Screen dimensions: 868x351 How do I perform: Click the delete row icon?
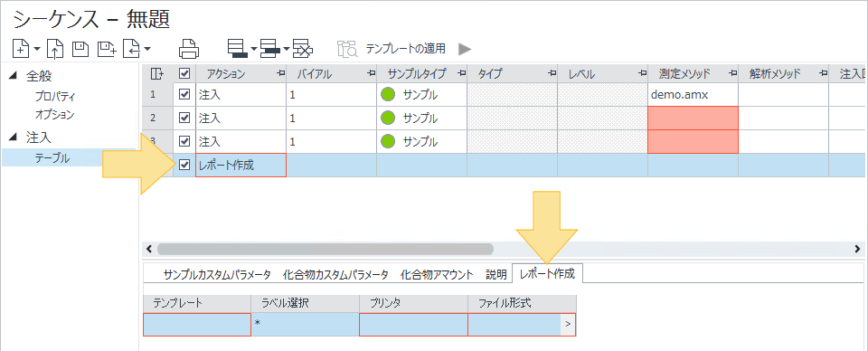click(304, 49)
